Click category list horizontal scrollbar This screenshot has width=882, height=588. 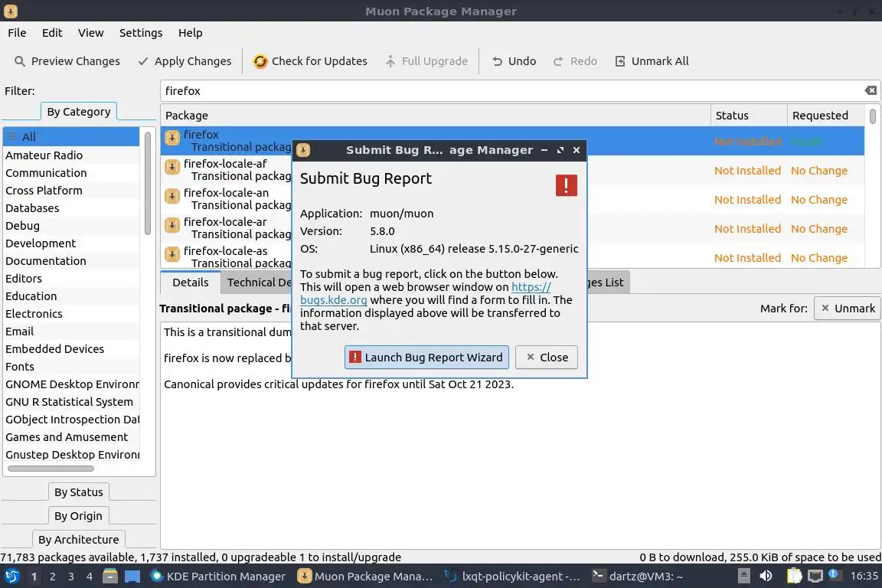(51, 468)
